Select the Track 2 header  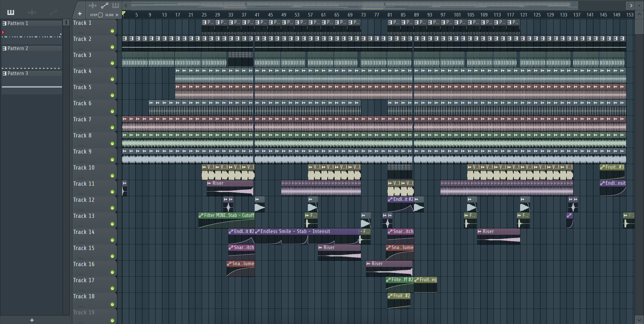click(x=95, y=43)
